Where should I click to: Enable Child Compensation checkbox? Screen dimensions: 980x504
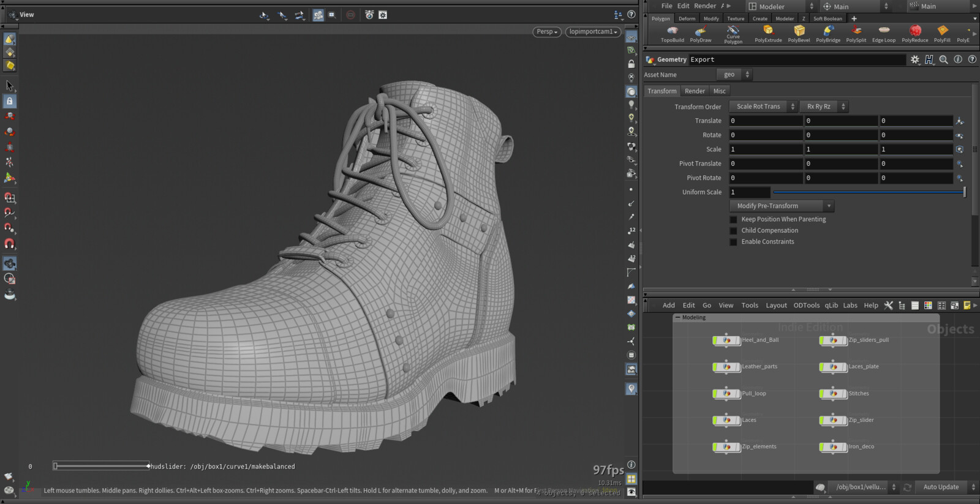pyautogui.click(x=733, y=231)
